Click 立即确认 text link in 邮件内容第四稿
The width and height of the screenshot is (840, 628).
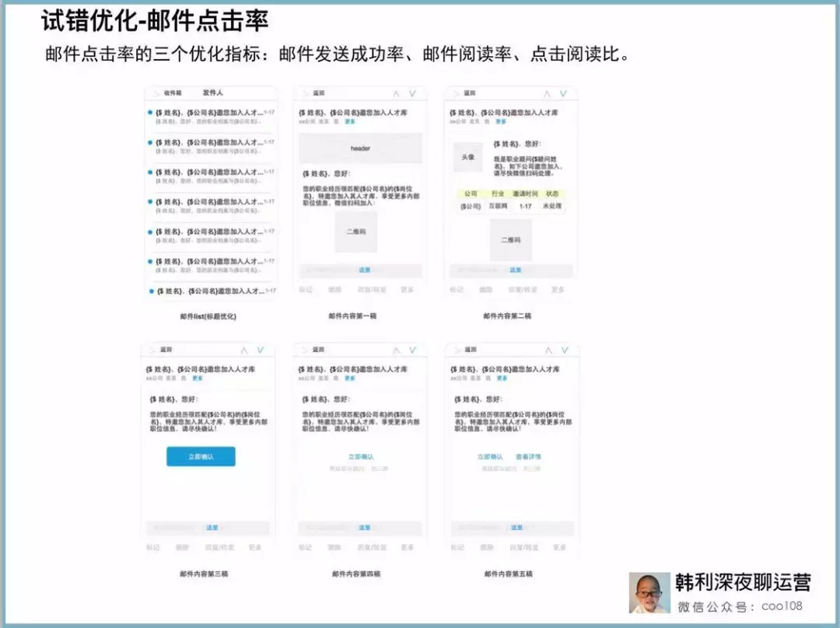(361, 457)
